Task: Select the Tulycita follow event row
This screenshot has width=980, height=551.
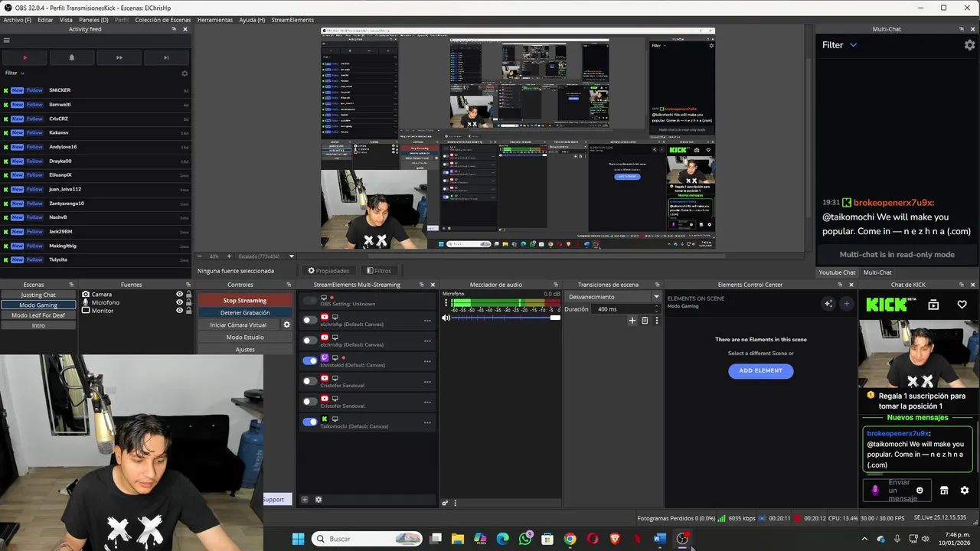Action: coord(96,259)
